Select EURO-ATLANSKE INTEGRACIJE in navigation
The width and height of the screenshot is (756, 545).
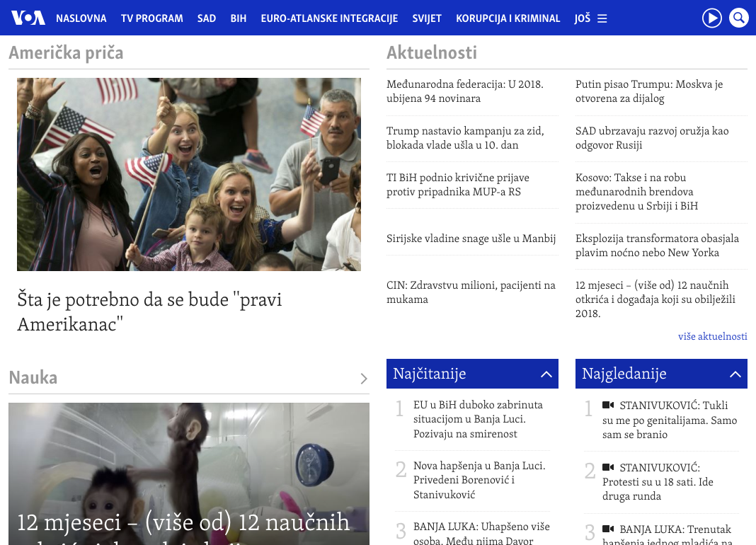pos(329,18)
